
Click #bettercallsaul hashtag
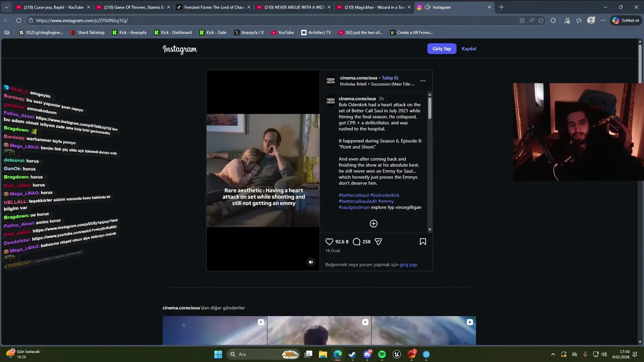click(x=354, y=195)
